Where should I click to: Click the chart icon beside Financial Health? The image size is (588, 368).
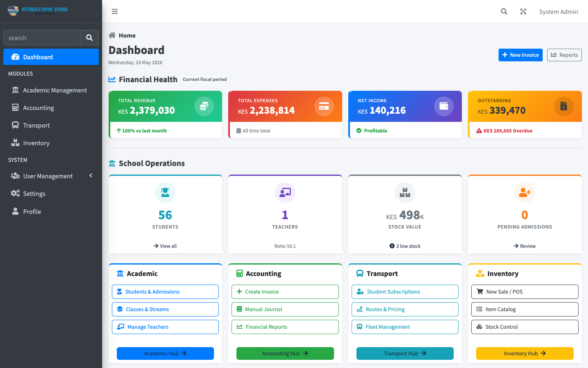112,79
